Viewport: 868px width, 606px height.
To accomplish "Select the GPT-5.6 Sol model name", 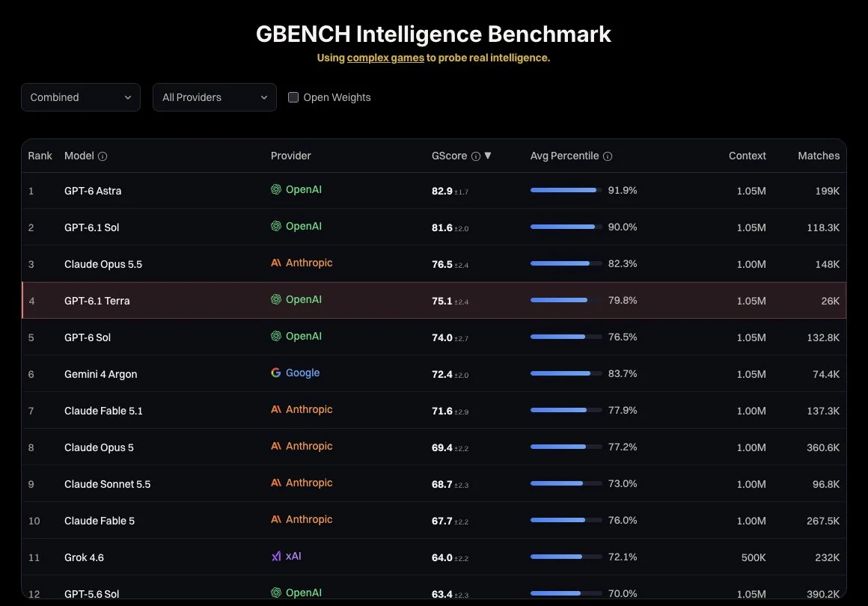I will click(x=91, y=594).
